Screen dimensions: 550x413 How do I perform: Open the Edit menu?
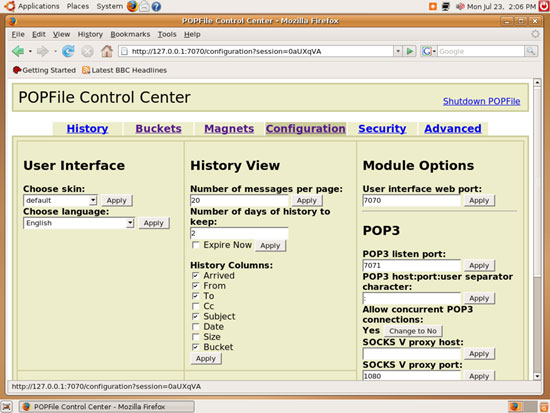(x=39, y=34)
